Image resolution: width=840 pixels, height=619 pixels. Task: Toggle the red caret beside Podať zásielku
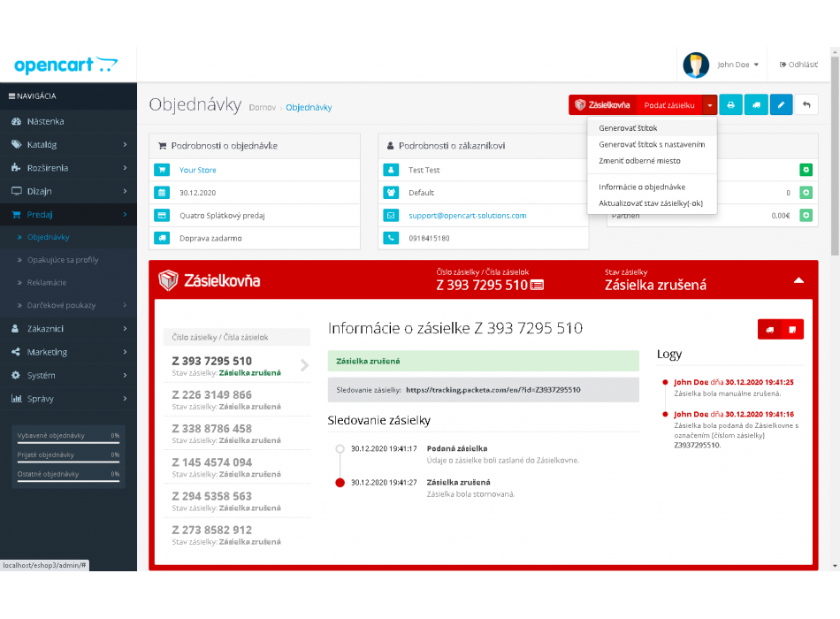tap(709, 105)
